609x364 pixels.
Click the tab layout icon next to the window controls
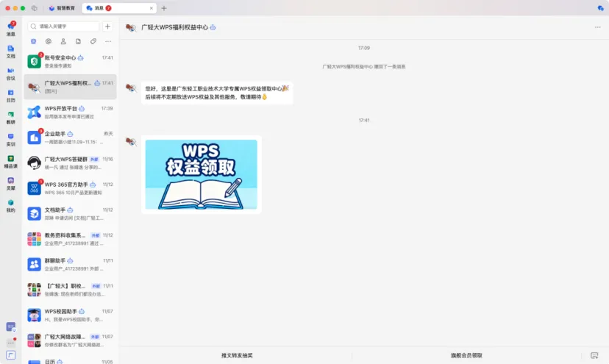(x=34, y=8)
